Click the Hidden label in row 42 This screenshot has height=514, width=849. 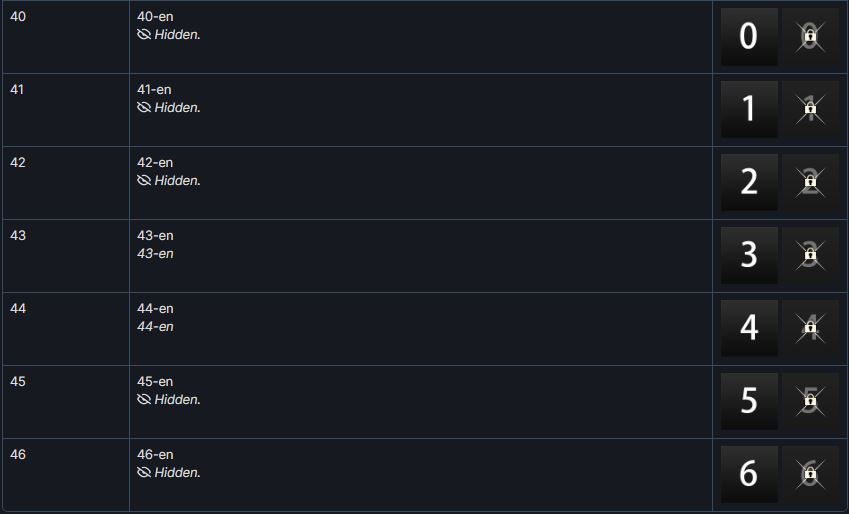[178, 180]
